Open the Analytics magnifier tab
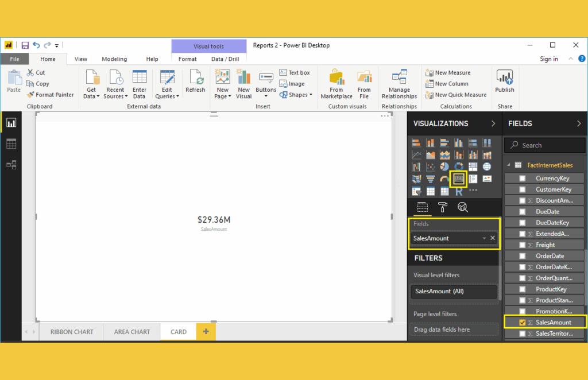The width and height of the screenshot is (588, 380). tap(462, 207)
